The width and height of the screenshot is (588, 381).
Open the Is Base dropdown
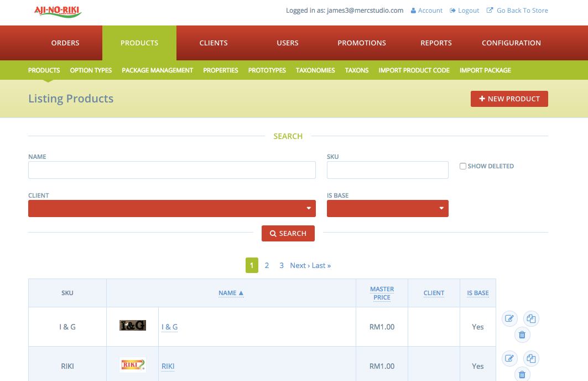click(x=387, y=208)
